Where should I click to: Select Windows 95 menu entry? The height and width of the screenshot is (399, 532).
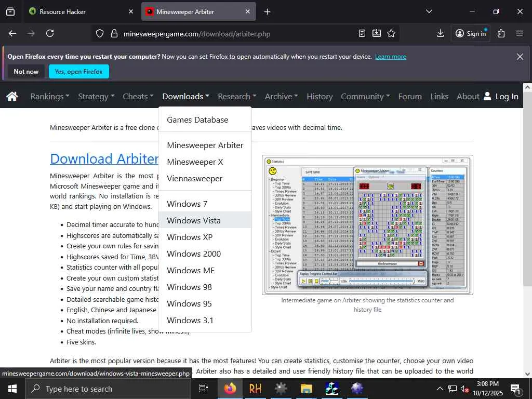coord(205,303)
